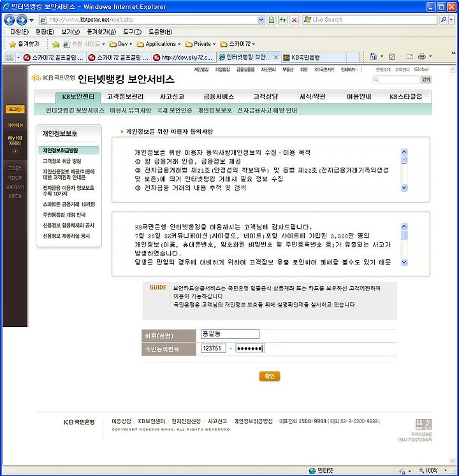459x476 pixels.
Task: Select the KB스타클럽 main tab
Action: 405,97
